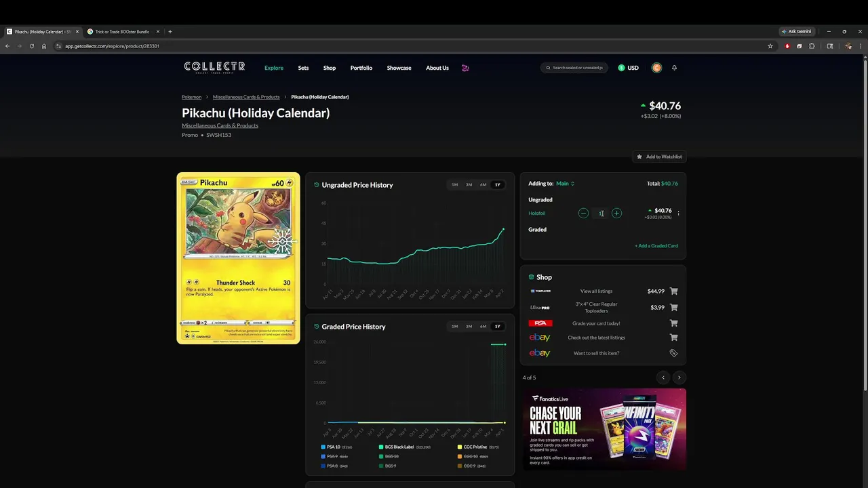This screenshot has height=488, width=868.
Task: Click the Pikachu card image
Action: pos(238,258)
